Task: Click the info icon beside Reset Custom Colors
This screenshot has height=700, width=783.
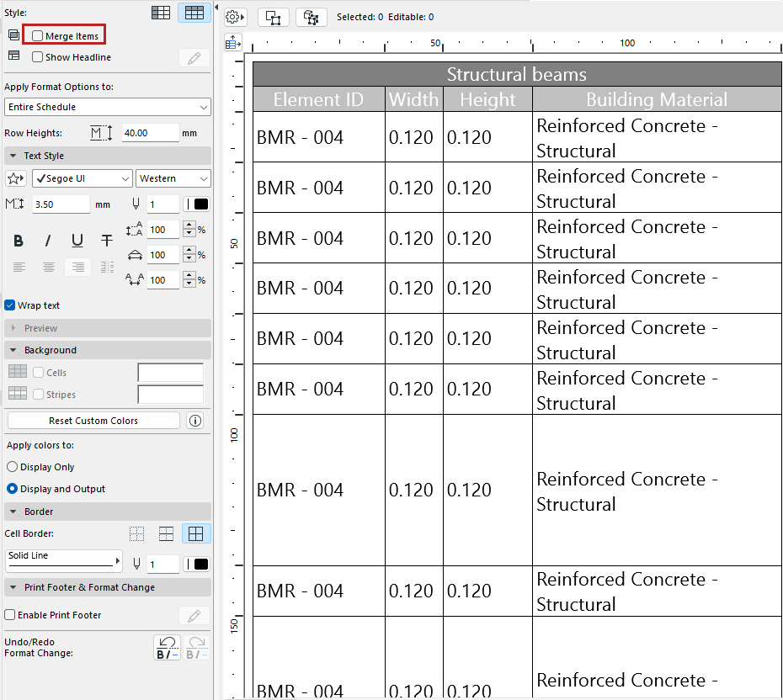Action: tap(195, 421)
